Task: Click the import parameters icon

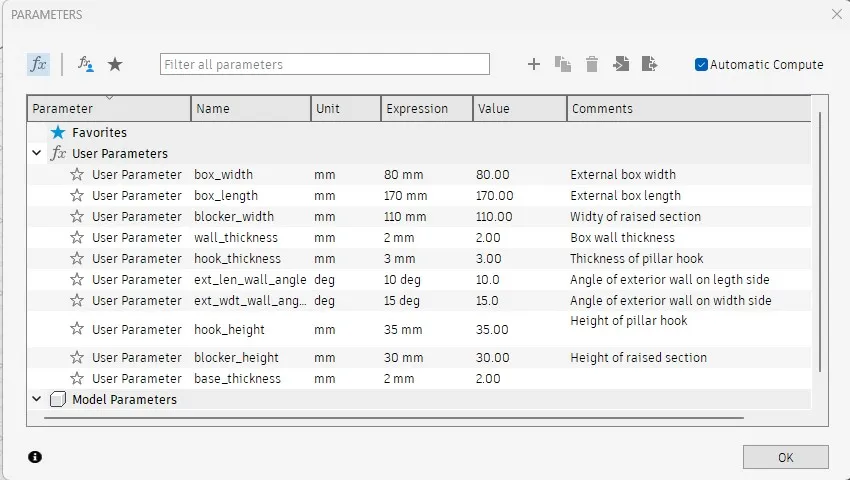Action: click(x=621, y=64)
